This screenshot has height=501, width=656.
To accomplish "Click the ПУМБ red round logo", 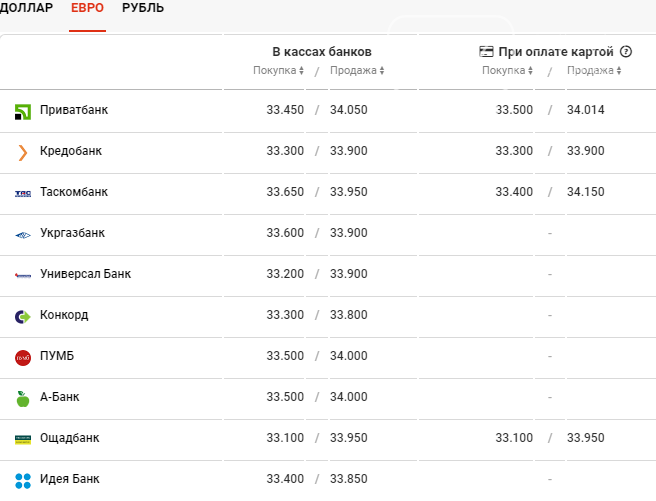I will (23, 357).
